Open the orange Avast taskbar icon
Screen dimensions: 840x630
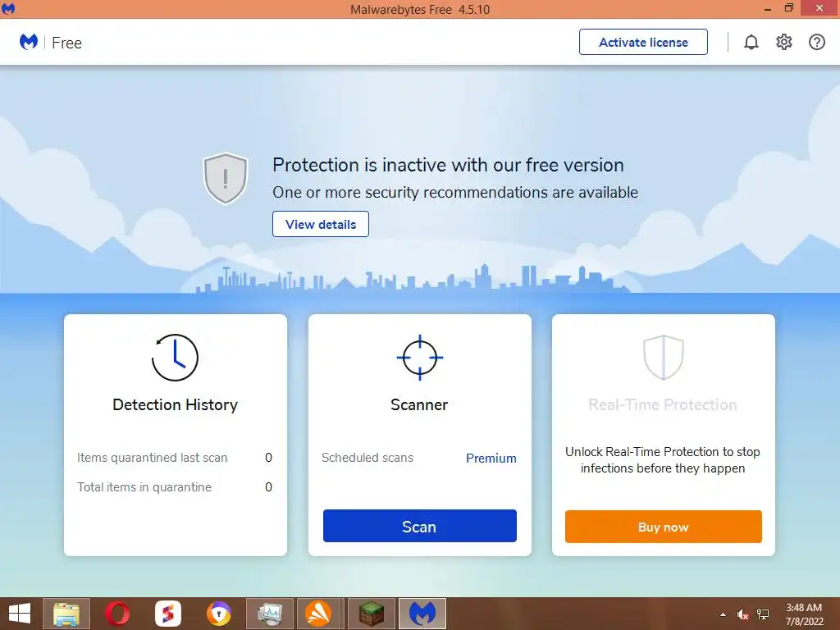coord(318,614)
